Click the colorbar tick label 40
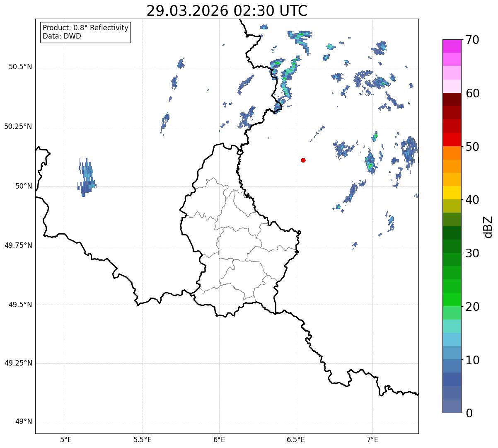The image size is (498, 448). 472,200
